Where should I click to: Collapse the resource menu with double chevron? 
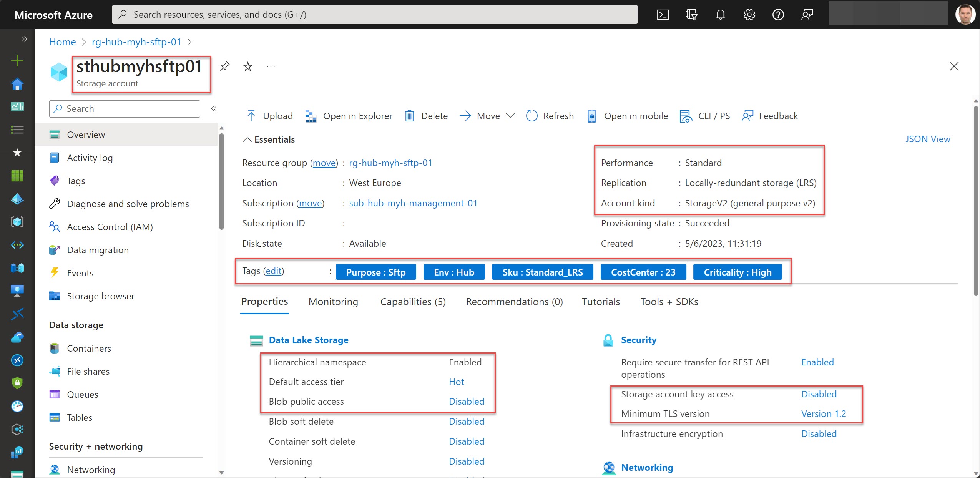tap(214, 109)
